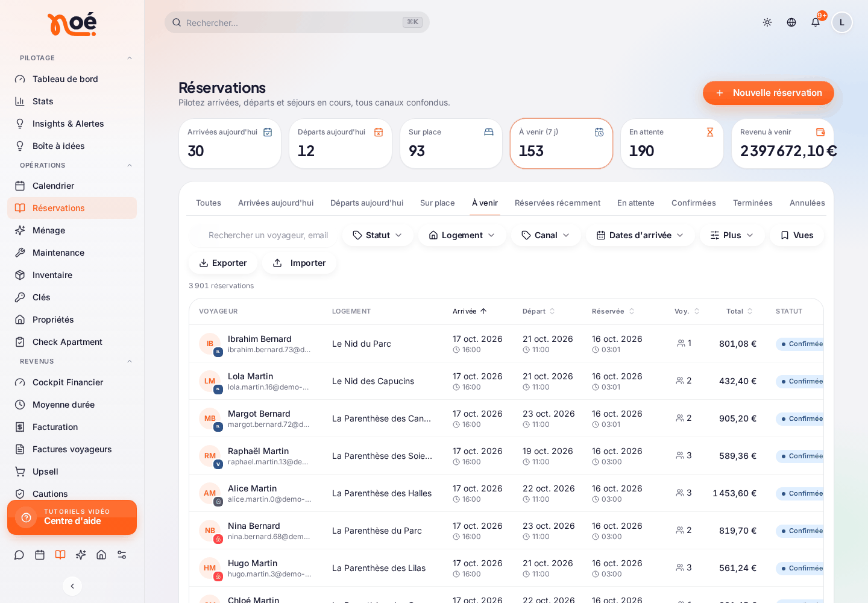Toggle light/dark theme sun icon
Screen dimensions: 868x603
pyautogui.click(x=767, y=22)
